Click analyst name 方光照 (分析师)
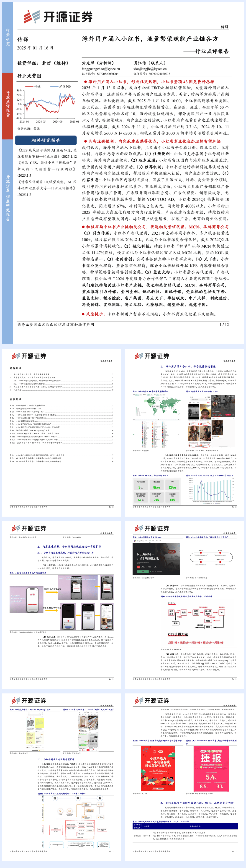 (98, 63)
